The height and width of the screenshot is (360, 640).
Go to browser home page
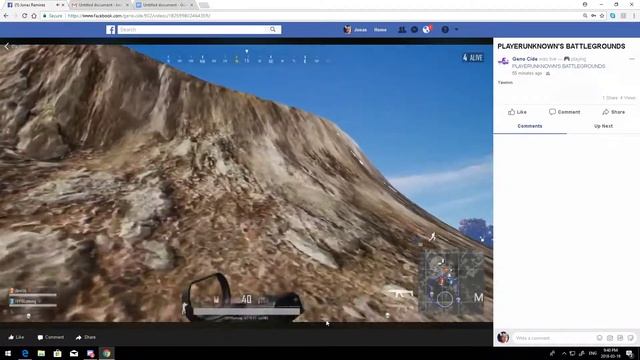(34, 16)
